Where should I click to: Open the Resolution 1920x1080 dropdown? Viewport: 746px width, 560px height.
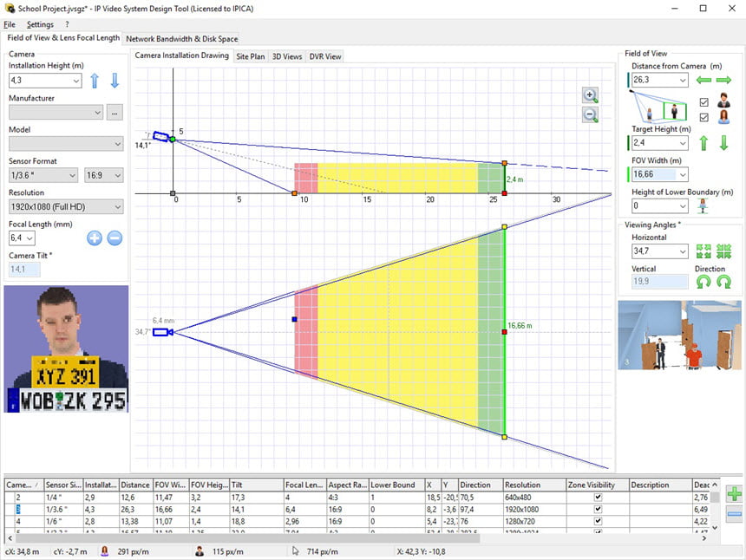tap(117, 207)
